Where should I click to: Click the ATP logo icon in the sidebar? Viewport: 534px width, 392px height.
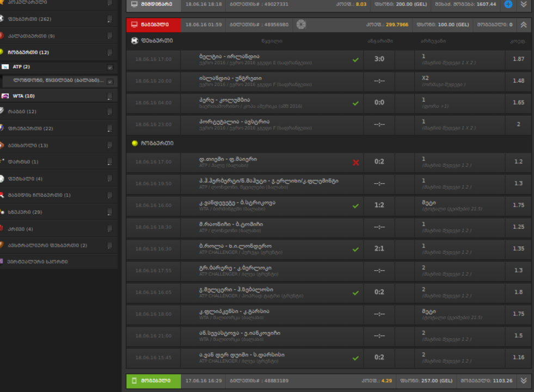[5, 67]
